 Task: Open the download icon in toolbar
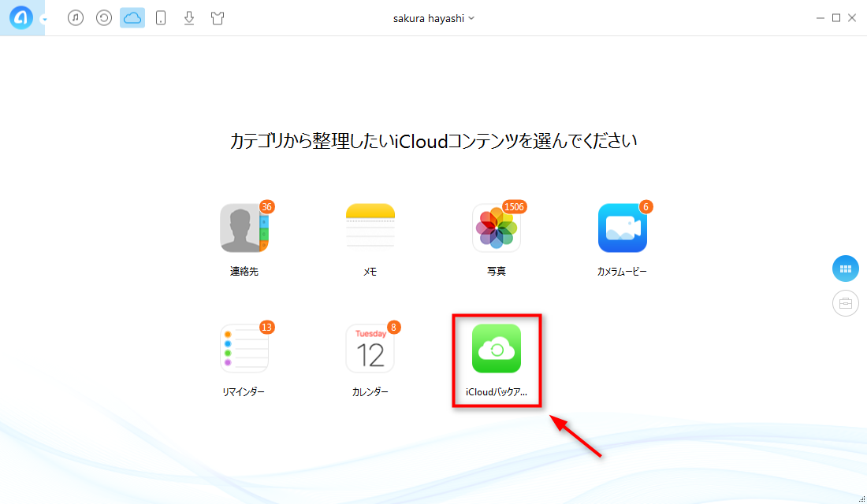[x=189, y=17]
